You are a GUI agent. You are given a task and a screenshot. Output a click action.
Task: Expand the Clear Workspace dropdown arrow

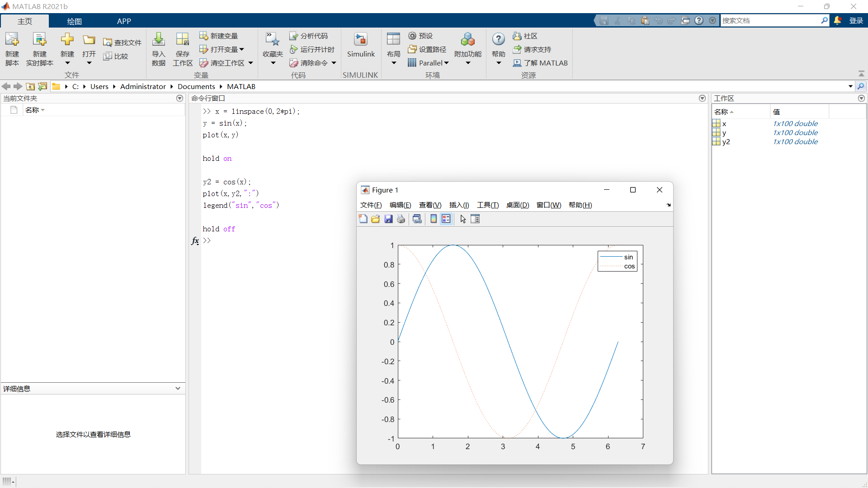tap(250, 63)
